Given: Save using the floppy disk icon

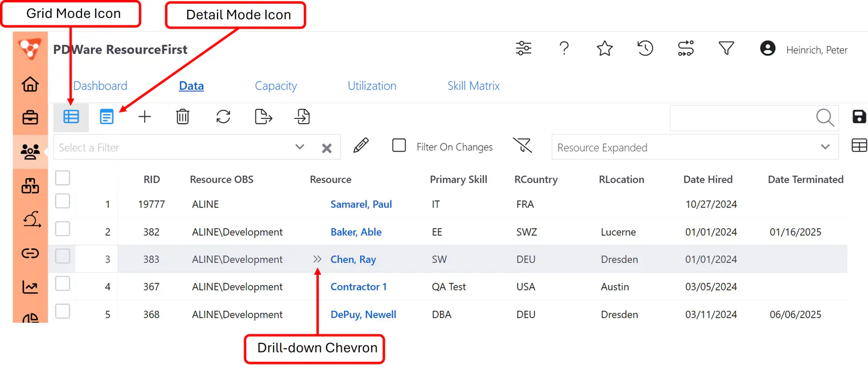Looking at the screenshot, I should pyautogui.click(x=859, y=117).
